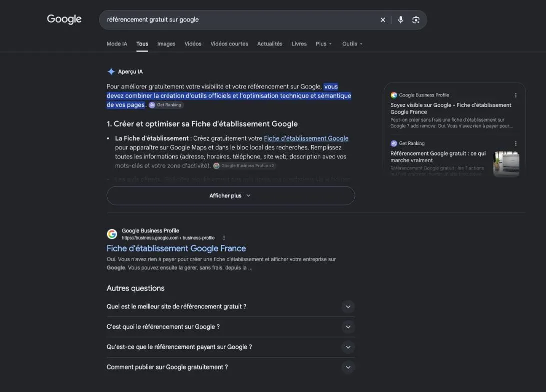Click the 'Autres questions' heading

[136, 288]
